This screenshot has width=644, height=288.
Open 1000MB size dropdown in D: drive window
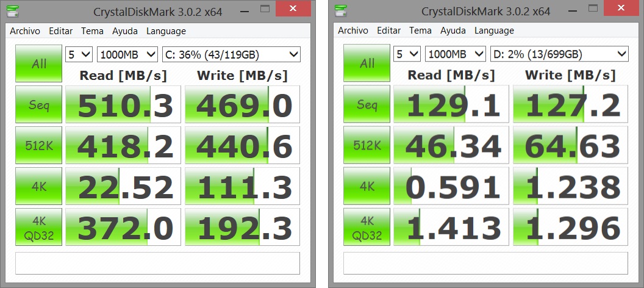[455, 54]
